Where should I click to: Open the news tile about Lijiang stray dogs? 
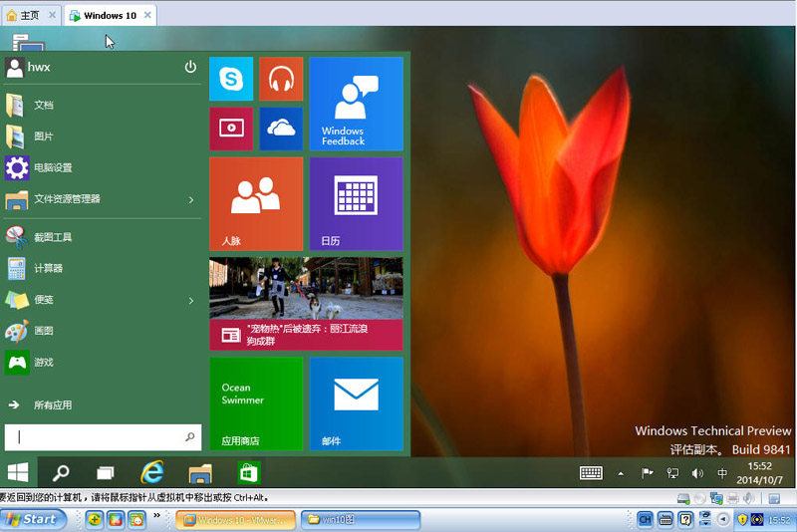[306, 304]
